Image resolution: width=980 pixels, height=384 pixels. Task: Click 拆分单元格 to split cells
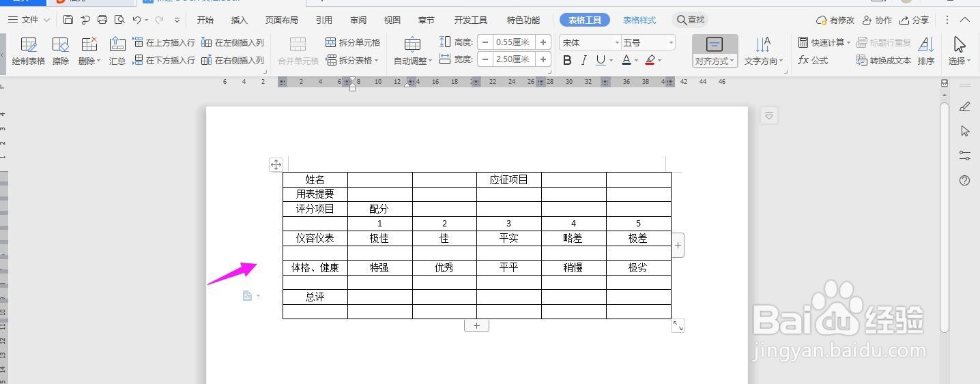point(353,42)
